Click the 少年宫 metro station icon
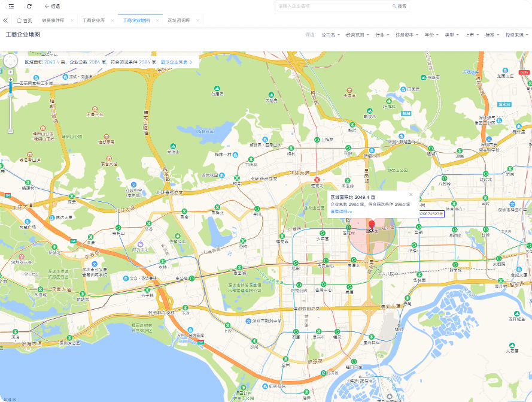The height and width of the screenshot is (402, 532). [x=323, y=233]
